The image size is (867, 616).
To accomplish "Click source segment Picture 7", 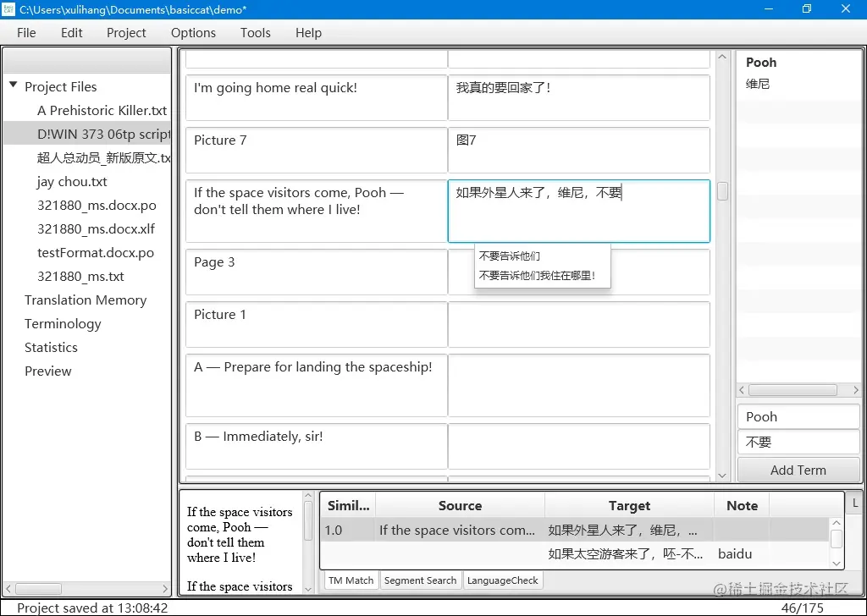I will tap(317, 151).
